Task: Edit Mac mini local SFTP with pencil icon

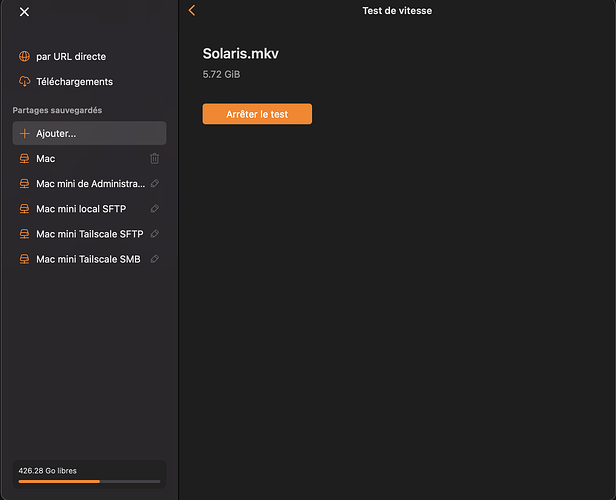Action: 155,209
